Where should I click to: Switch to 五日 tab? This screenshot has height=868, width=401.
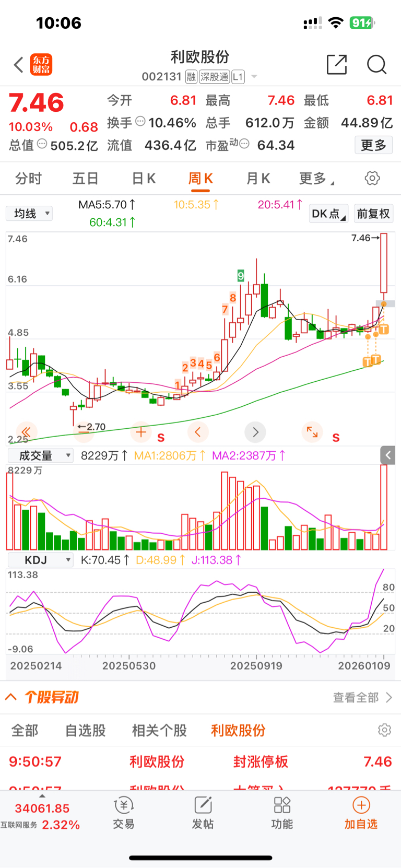coord(86,179)
